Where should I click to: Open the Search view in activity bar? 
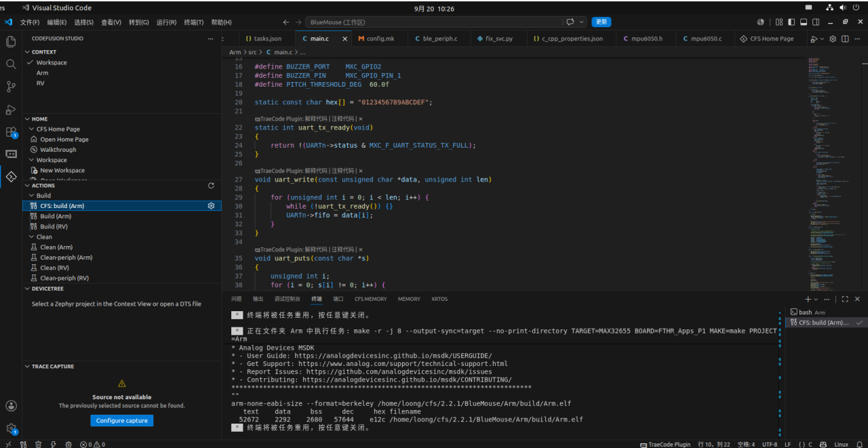(11, 64)
